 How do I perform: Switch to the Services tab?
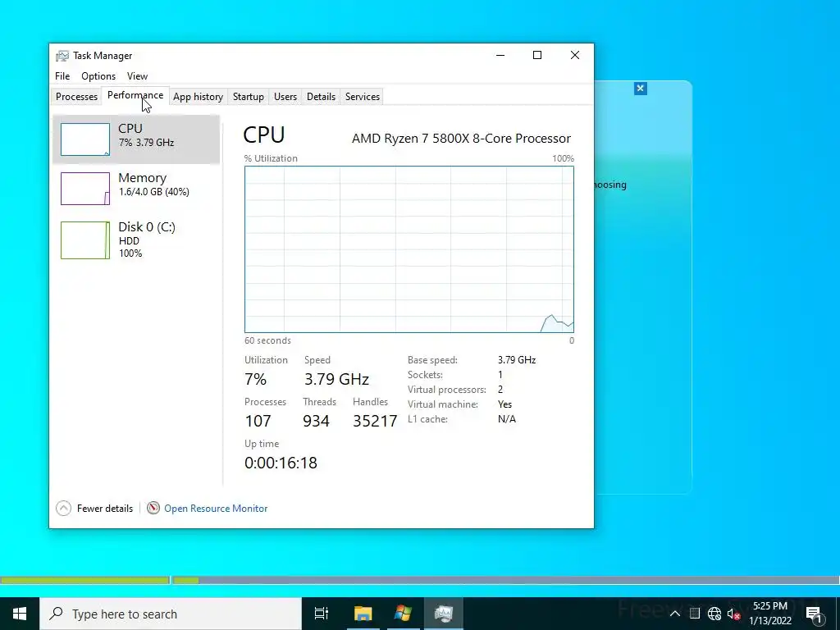tap(362, 97)
